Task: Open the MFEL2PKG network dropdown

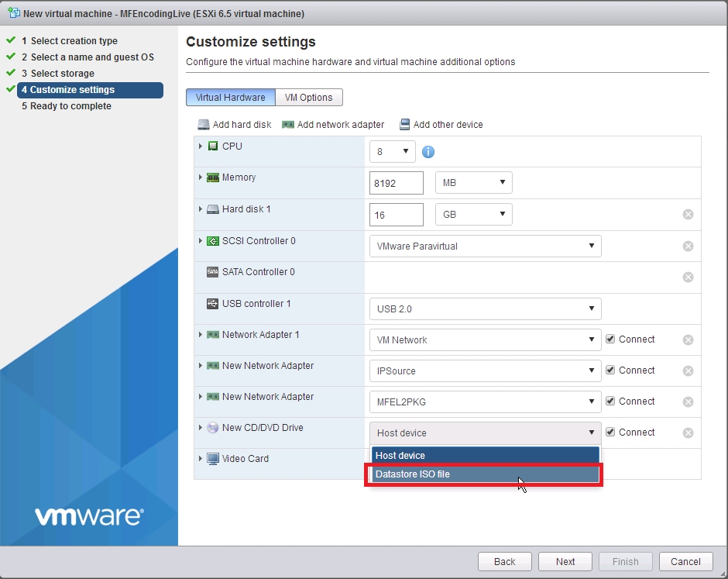Action: pyautogui.click(x=485, y=402)
